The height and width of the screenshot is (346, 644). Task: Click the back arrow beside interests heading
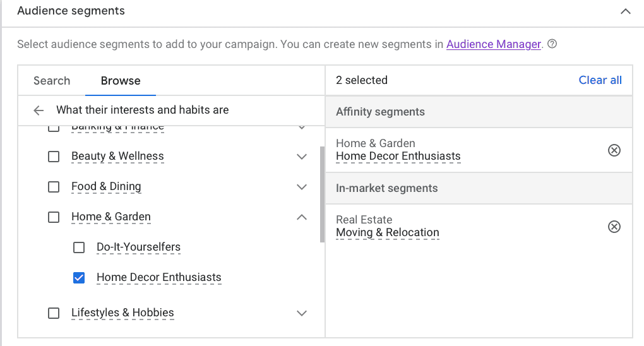click(x=39, y=110)
